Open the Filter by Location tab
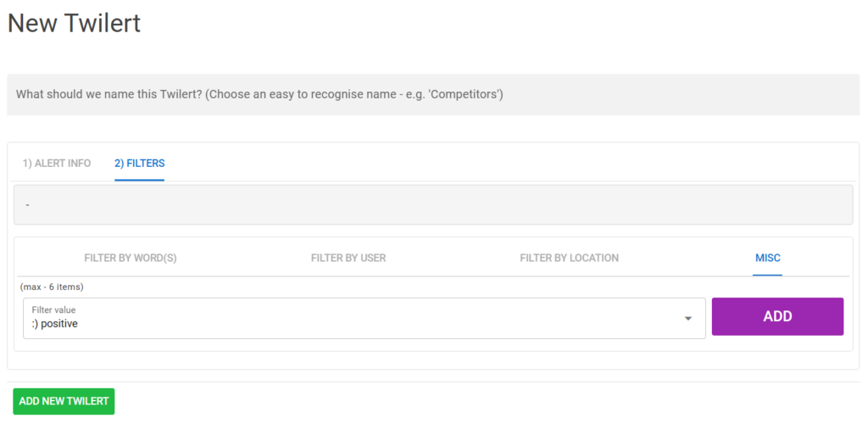Viewport: 868px width, 429px height. click(569, 258)
